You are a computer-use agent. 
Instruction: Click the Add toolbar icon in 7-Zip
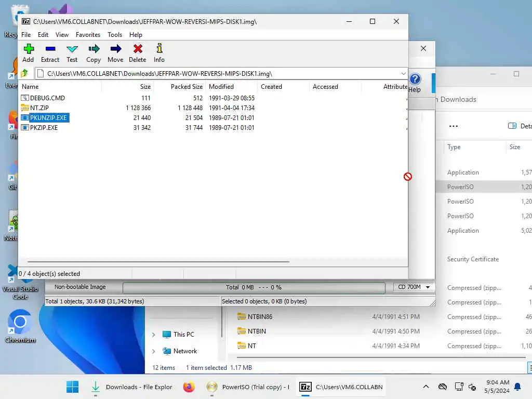coord(28,53)
